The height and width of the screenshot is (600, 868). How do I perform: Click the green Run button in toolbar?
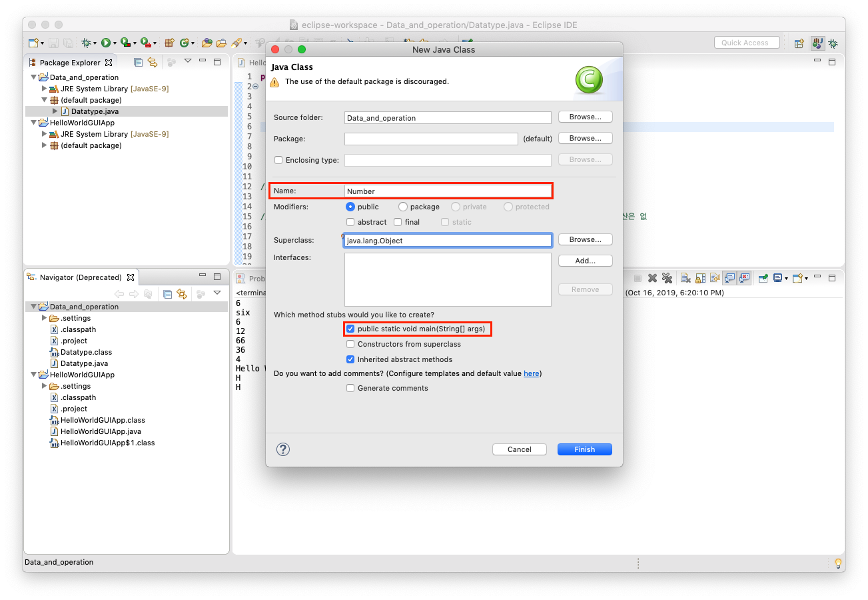(106, 43)
